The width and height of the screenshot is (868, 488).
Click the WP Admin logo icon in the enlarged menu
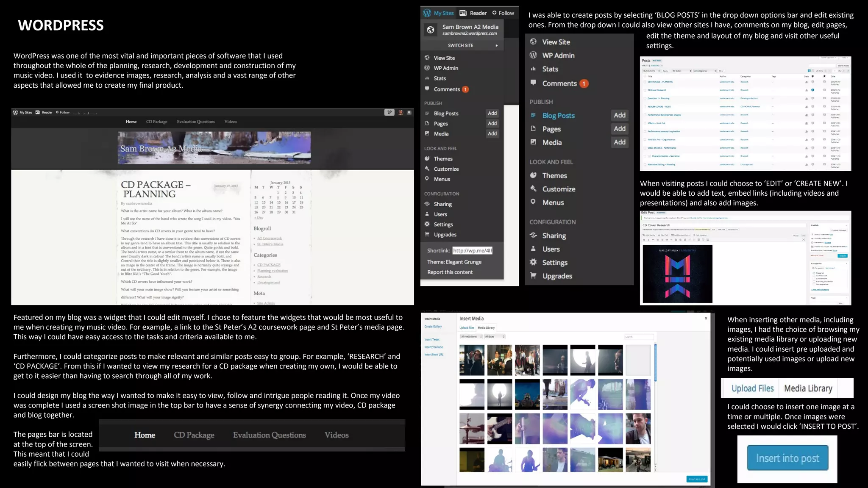[x=533, y=55]
